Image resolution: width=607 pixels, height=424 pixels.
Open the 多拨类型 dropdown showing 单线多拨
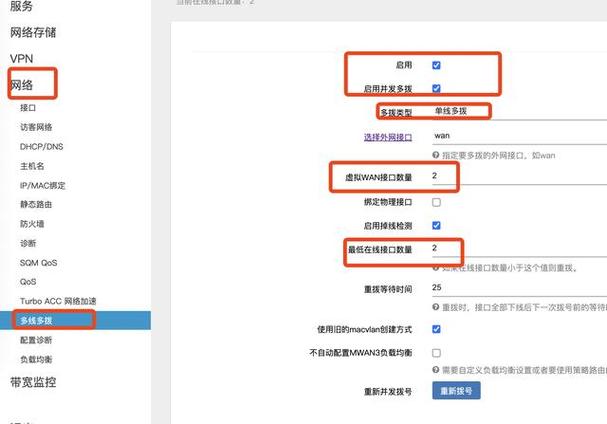point(520,112)
